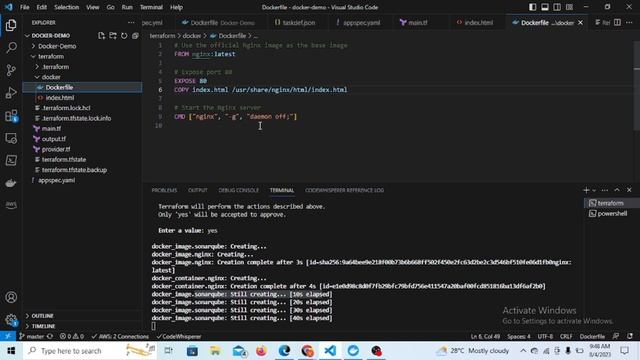The image size is (640, 360).
Task: Open Firefox from the taskbar
Action: pyautogui.click(x=261, y=351)
